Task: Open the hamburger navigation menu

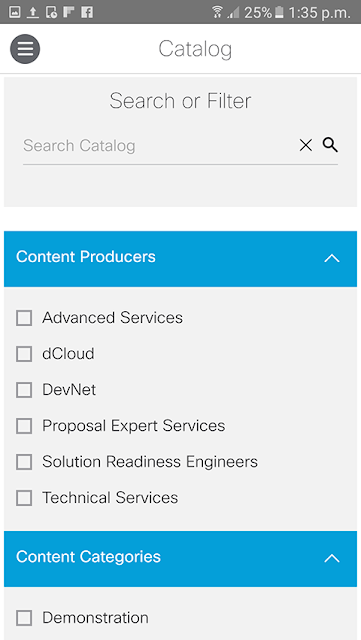Action: point(25,49)
